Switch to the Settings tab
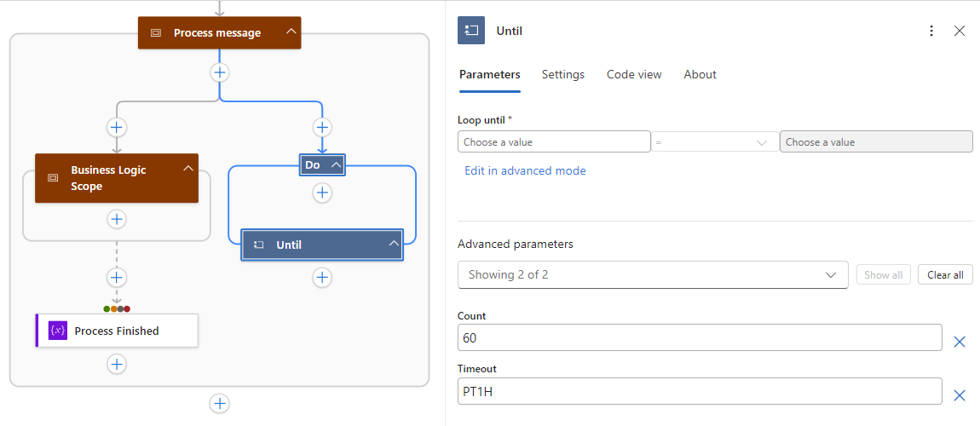This screenshot has width=980, height=426. [563, 74]
